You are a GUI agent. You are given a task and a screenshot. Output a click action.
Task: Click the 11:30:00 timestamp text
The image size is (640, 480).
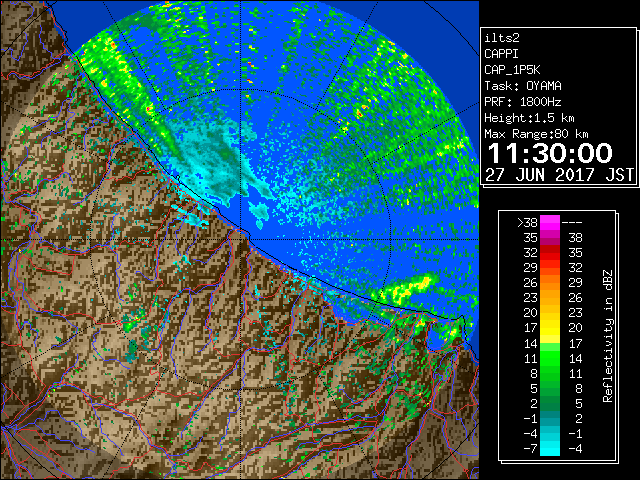(x=550, y=153)
